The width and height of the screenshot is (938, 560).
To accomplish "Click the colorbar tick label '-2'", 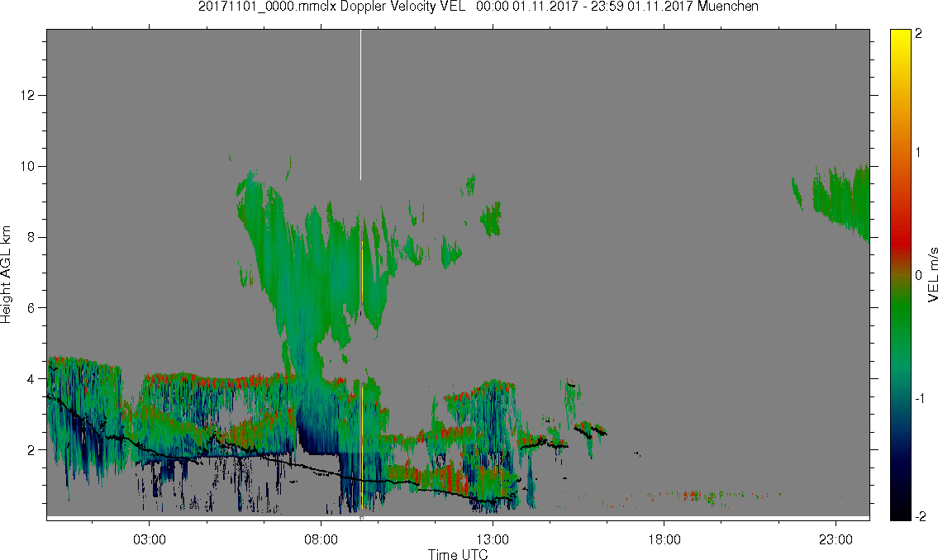I will pyautogui.click(x=921, y=517).
